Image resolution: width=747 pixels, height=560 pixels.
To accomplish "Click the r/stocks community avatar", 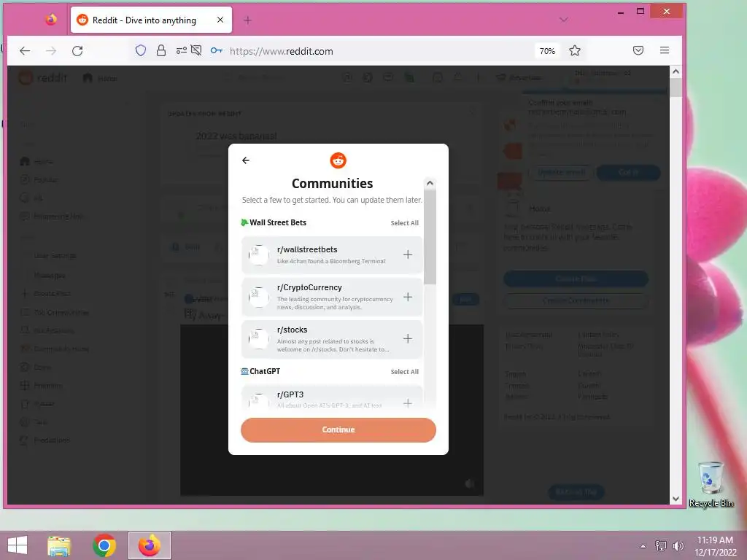I will (259, 338).
